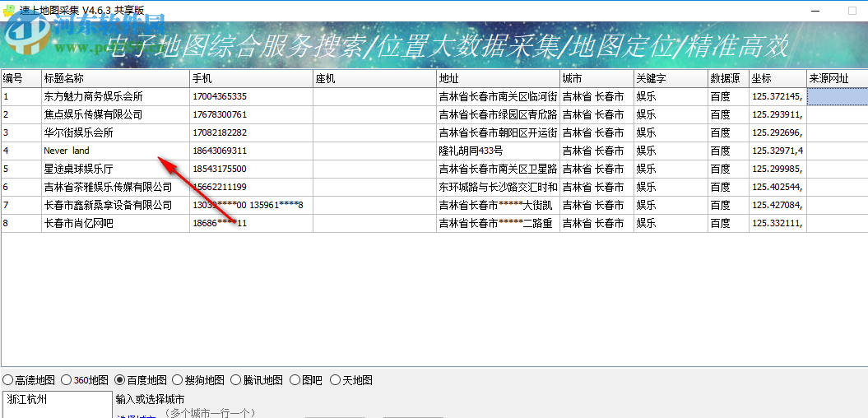Click coordinate cell 125.402544
The height and width of the screenshot is (418, 868).
click(x=777, y=187)
